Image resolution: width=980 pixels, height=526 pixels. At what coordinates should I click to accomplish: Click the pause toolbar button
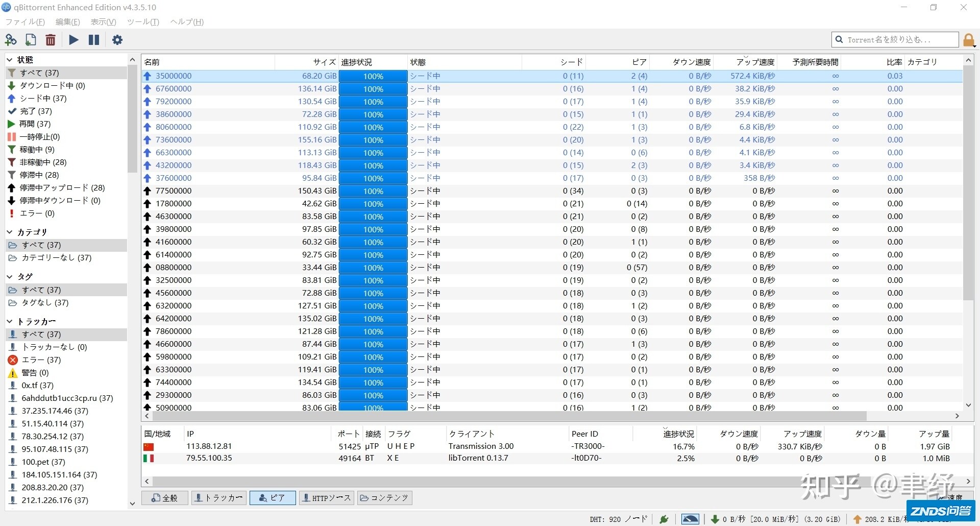[94, 40]
